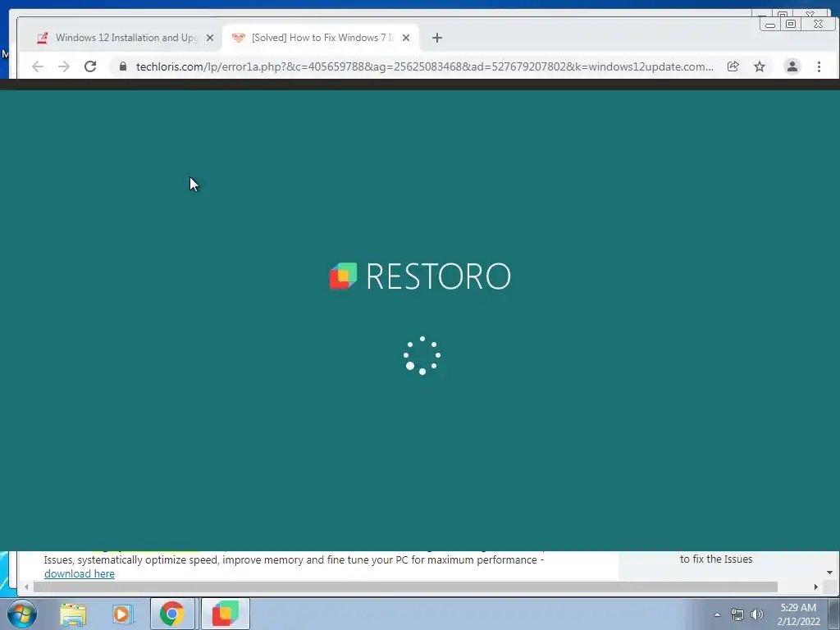This screenshot has height=630, width=840.
Task: Click the Chrome taskbar icon
Action: pos(172,614)
